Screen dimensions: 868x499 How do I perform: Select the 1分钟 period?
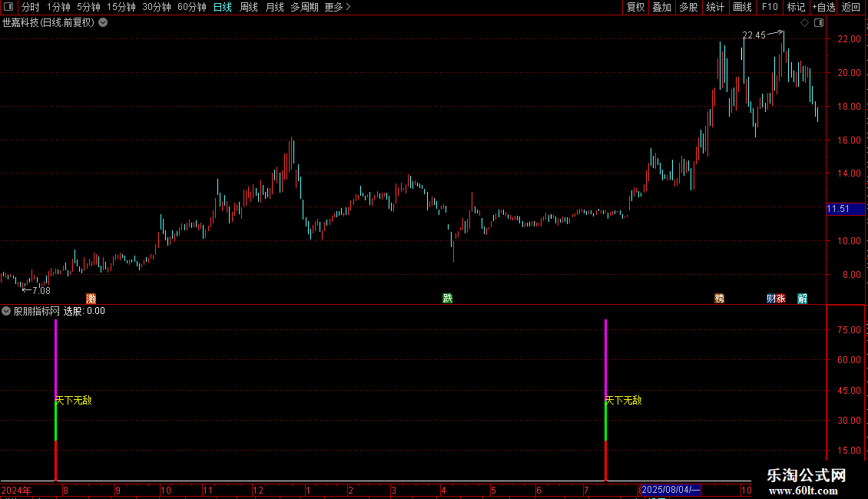58,7
